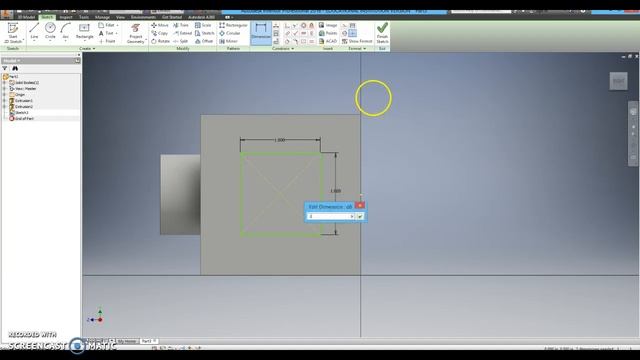The image size is (640, 360).
Task: Expand the Extrusion1 node
Action: coord(4,100)
